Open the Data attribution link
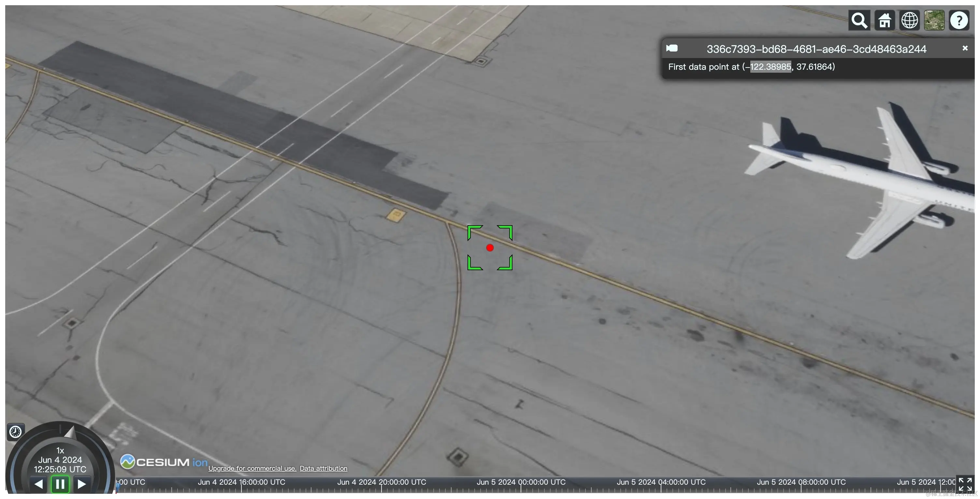 point(324,469)
